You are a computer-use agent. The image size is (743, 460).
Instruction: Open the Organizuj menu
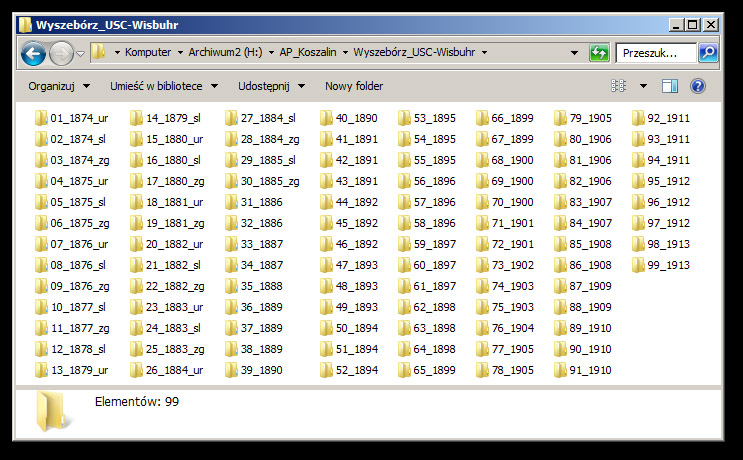[59, 86]
